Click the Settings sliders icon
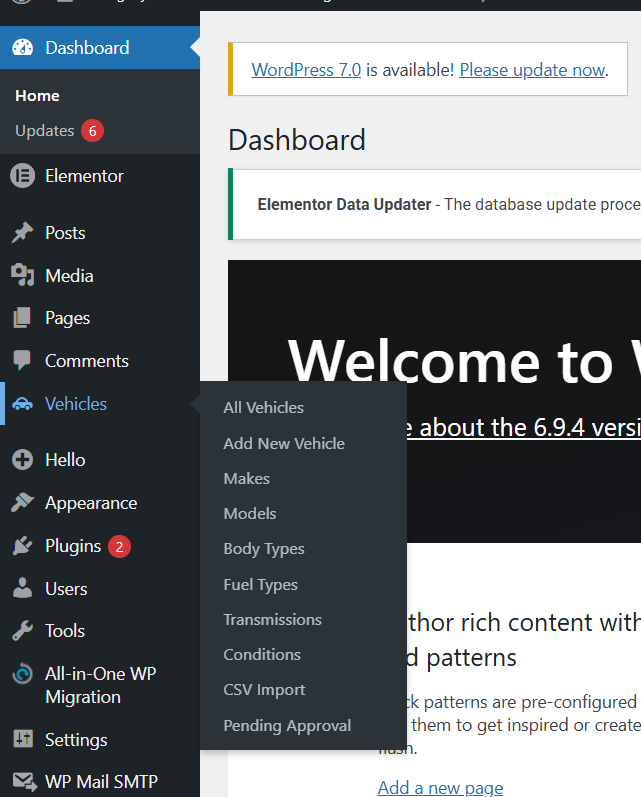Viewport: 641px width, 797px height. [22, 739]
